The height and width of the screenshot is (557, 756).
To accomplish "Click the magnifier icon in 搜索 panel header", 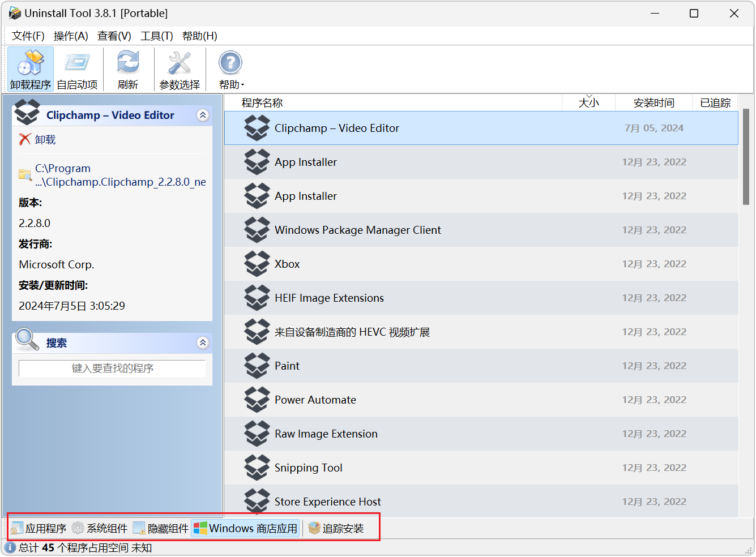I will pyautogui.click(x=27, y=339).
